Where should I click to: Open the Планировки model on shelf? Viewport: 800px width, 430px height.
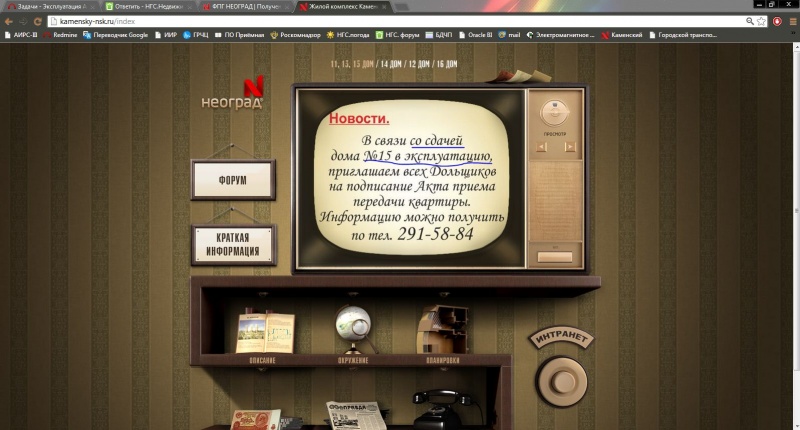pos(442,330)
